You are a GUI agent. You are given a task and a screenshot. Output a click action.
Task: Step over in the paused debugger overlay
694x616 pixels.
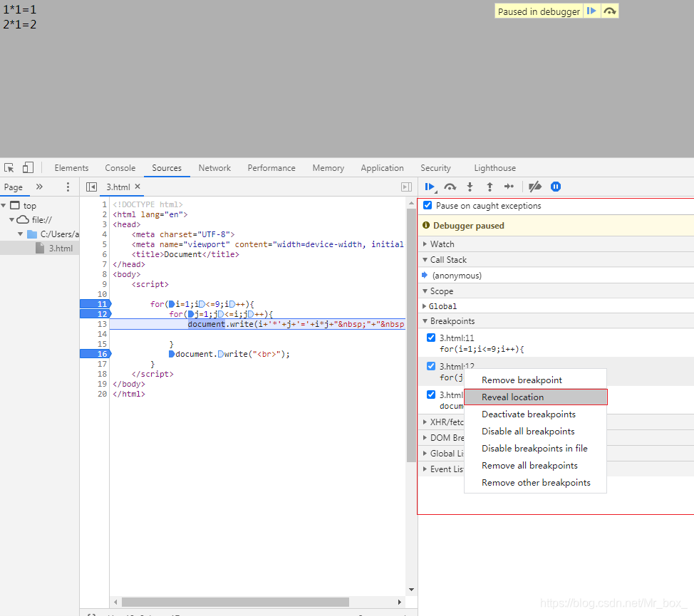pos(610,11)
